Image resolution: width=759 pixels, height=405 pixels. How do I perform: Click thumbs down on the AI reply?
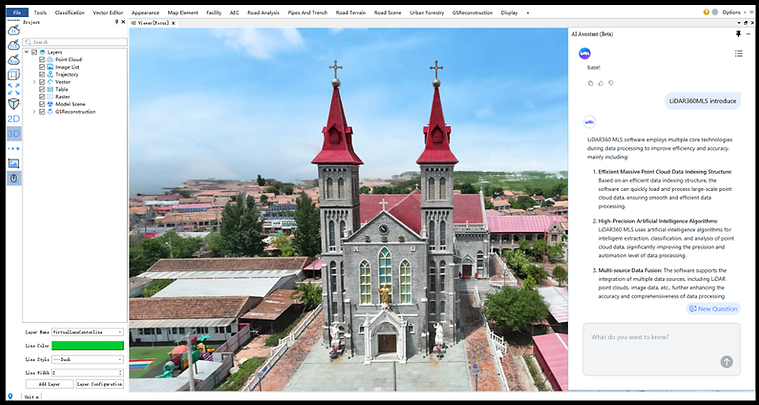pos(611,83)
